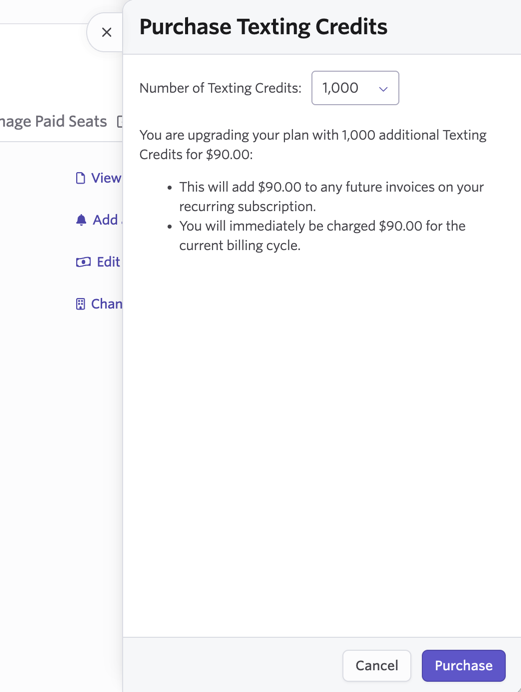Click the money icon beside Edit
Screen dimensions: 521x692
(83, 262)
